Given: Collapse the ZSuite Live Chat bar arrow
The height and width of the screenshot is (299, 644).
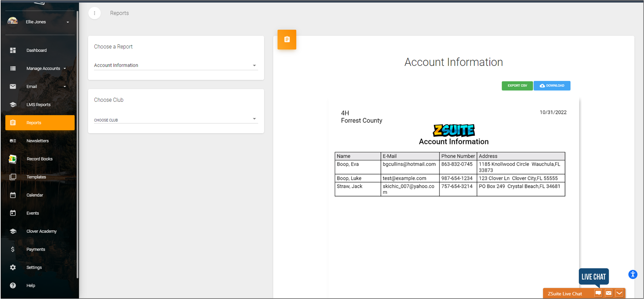Looking at the screenshot, I should 619,293.
